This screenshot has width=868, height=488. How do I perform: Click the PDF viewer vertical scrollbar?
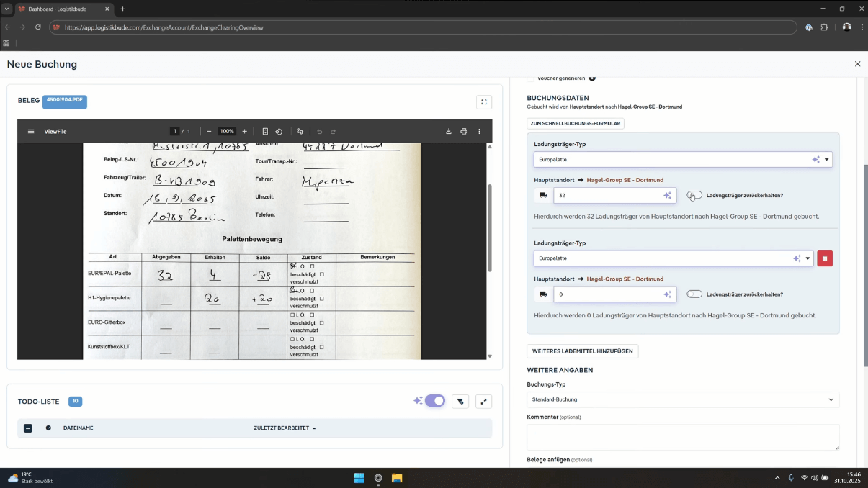(x=490, y=227)
